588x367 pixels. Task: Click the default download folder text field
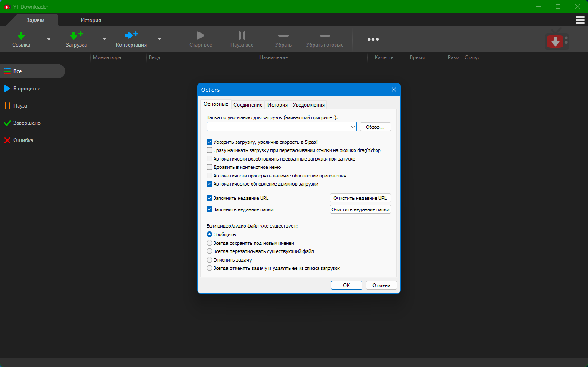point(278,127)
